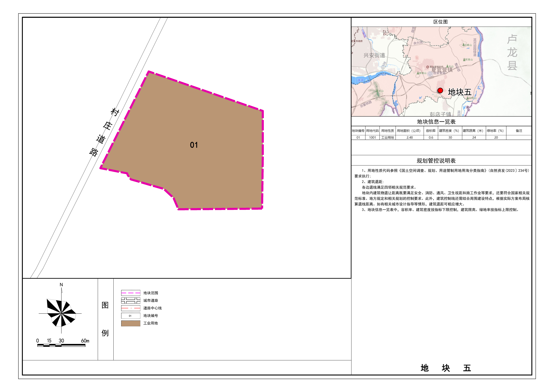This screenshot has height=392, width=555.
Task: Click the 地块五 title at the sheet bottom
Action: click(446, 368)
